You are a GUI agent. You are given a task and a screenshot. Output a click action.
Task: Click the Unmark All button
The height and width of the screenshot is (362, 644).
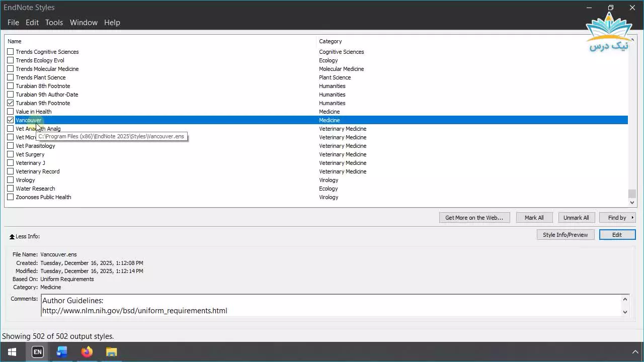(576, 218)
